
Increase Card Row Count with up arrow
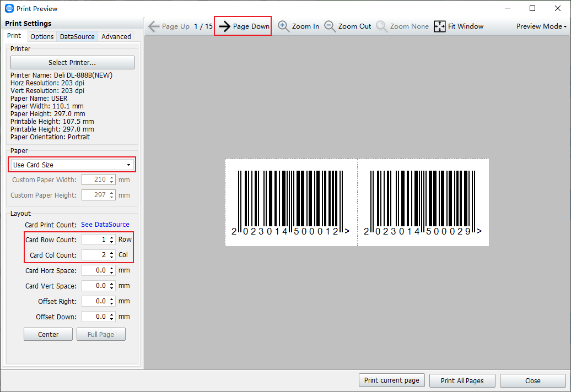(x=111, y=237)
